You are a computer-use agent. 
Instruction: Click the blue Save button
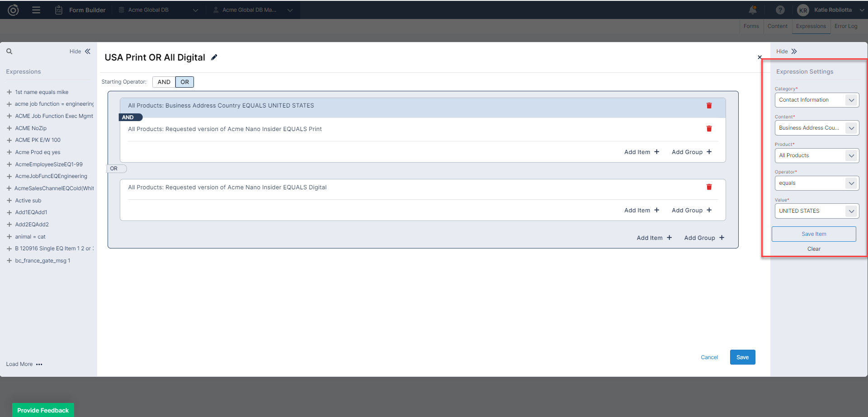(x=742, y=357)
